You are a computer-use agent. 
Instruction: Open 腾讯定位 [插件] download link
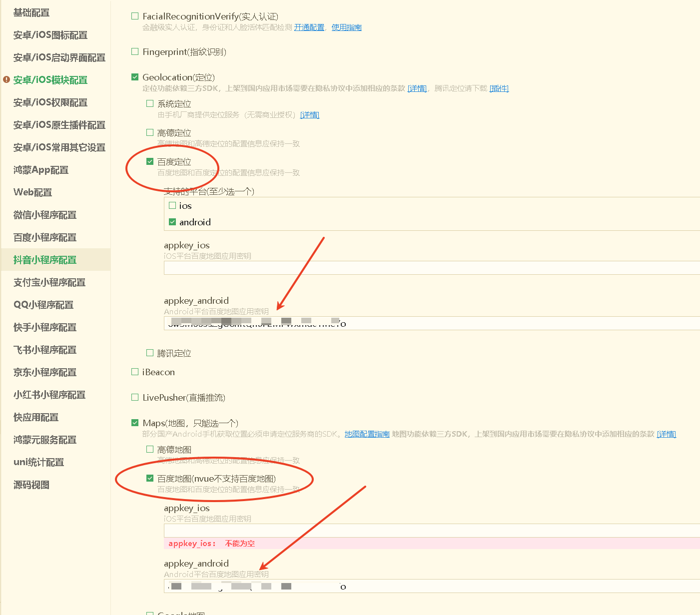[499, 88]
